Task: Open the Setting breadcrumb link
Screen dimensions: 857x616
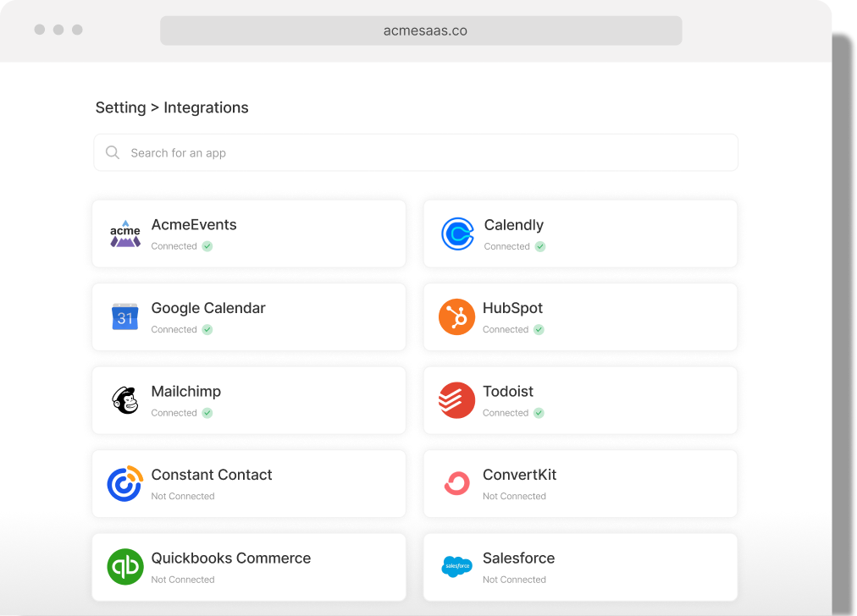Action: click(121, 107)
